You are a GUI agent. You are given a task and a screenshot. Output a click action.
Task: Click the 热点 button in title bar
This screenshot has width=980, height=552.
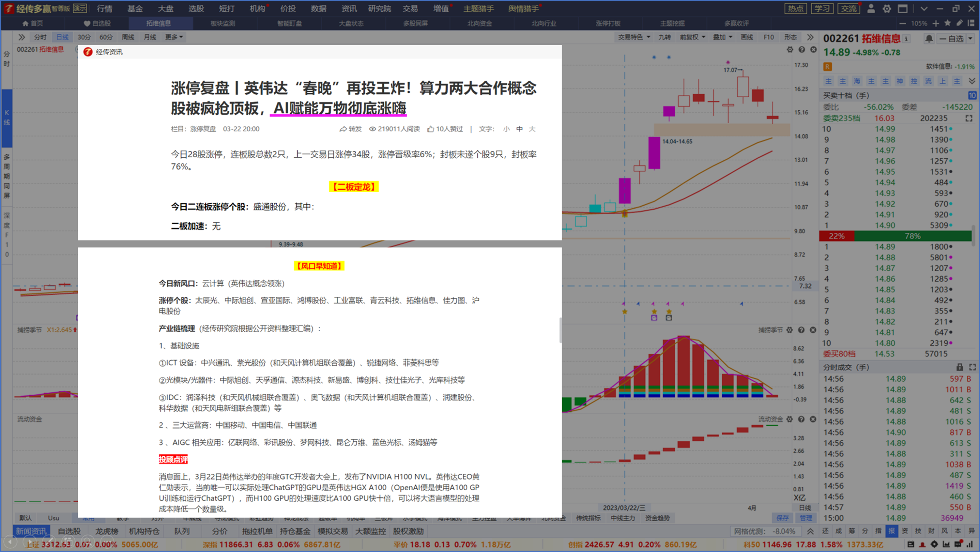tap(795, 8)
